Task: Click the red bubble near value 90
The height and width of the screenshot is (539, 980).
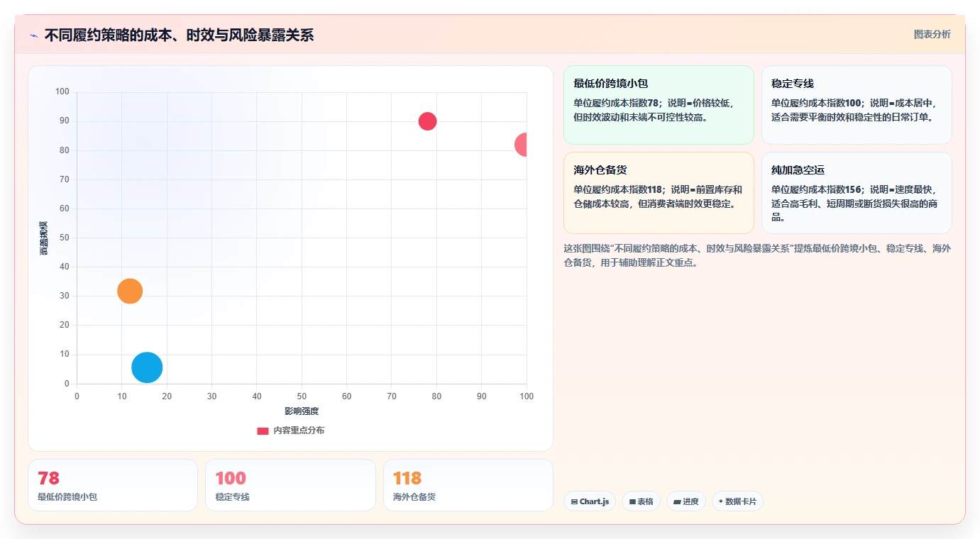Action: click(427, 121)
